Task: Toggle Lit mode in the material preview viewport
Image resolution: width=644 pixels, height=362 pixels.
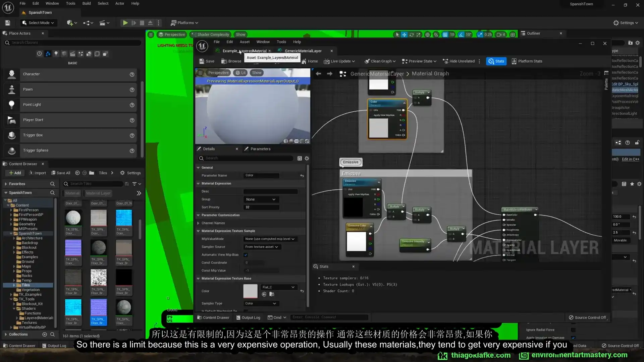Action: [240, 72]
